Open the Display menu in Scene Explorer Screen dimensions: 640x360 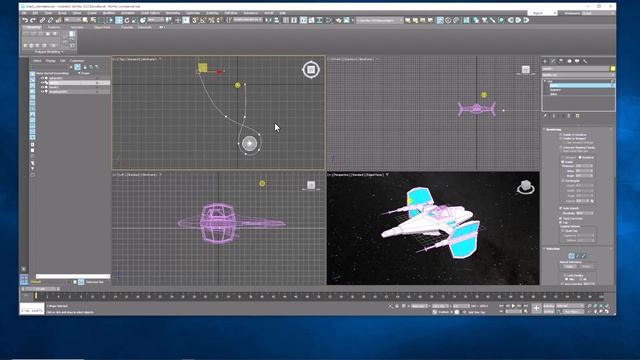click(x=51, y=61)
